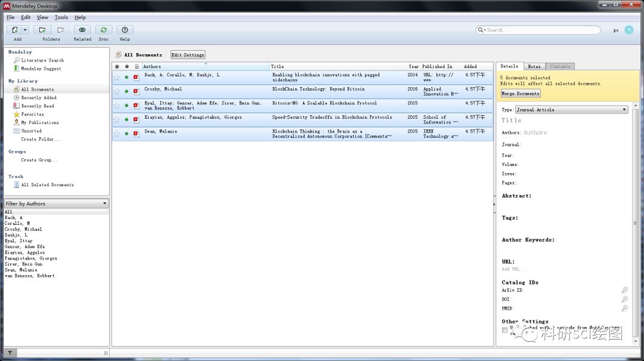Star the Crosby, Michael document

(117, 91)
